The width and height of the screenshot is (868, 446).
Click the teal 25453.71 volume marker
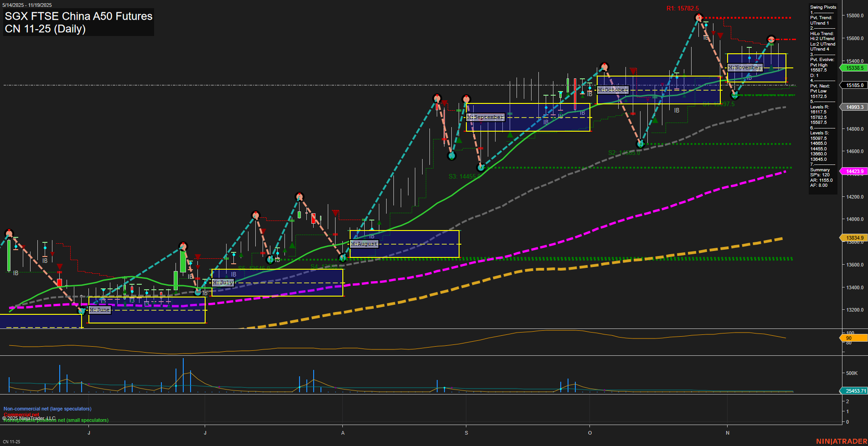pyautogui.click(x=854, y=391)
